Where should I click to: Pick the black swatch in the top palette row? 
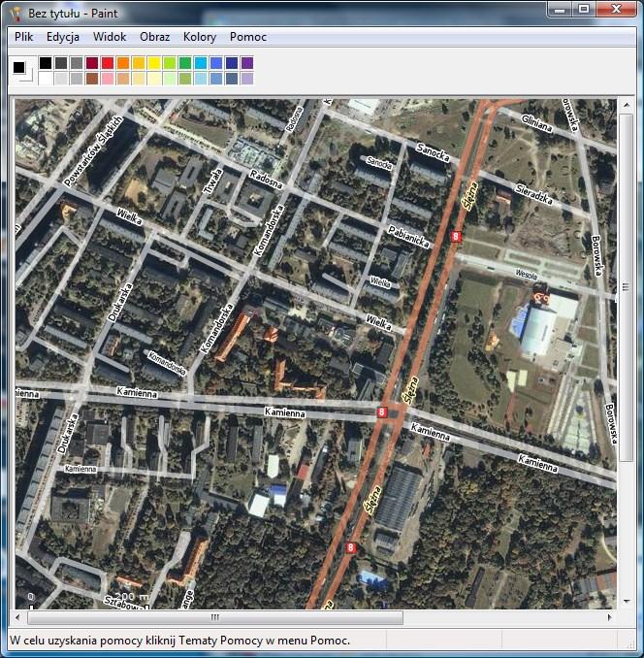[x=46, y=63]
